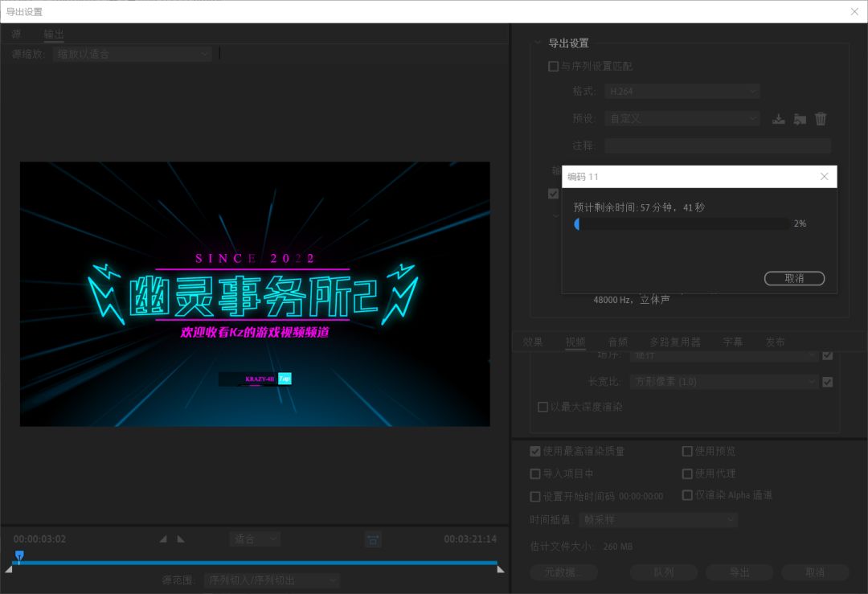Image resolution: width=868 pixels, height=594 pixels.
Task: Toggle 设置开始时间码 checkbox
Action: point(535,497)
